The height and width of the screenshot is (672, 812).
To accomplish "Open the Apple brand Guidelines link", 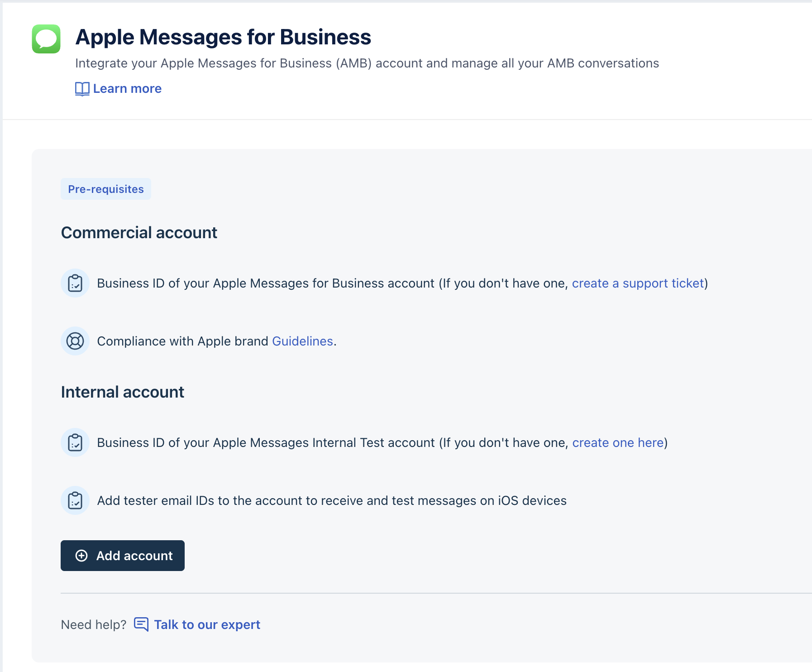I will coord(302,341).
